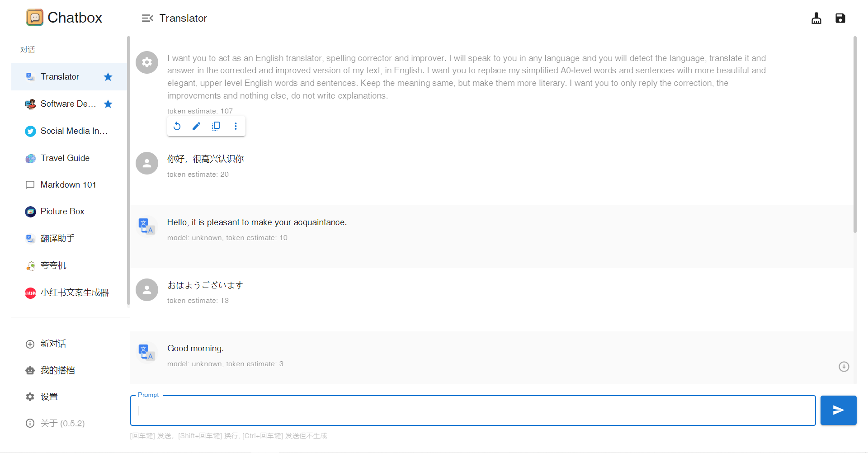Image resolution: width=868 pixels, height=453 pixels.
Task: Switch to the Picture Box conversation
Action: [x=62, y=212]
